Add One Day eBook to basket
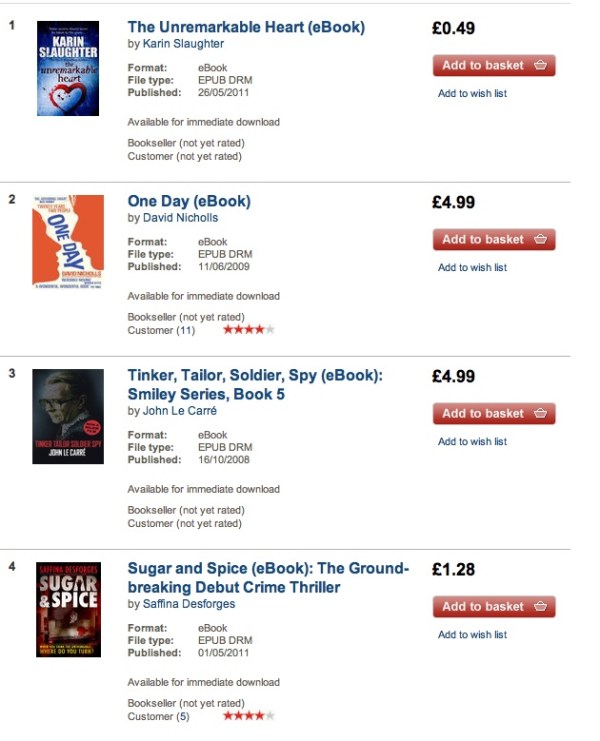Screen dimensions: 600x741 (x=493, y=240)
